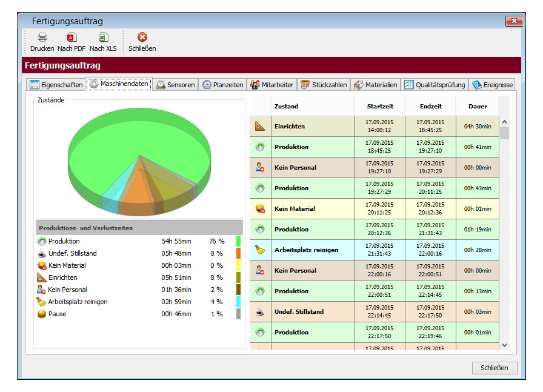Click the '04h 30min' duration cell
543x392 pixels.
[x=478, y=127]
